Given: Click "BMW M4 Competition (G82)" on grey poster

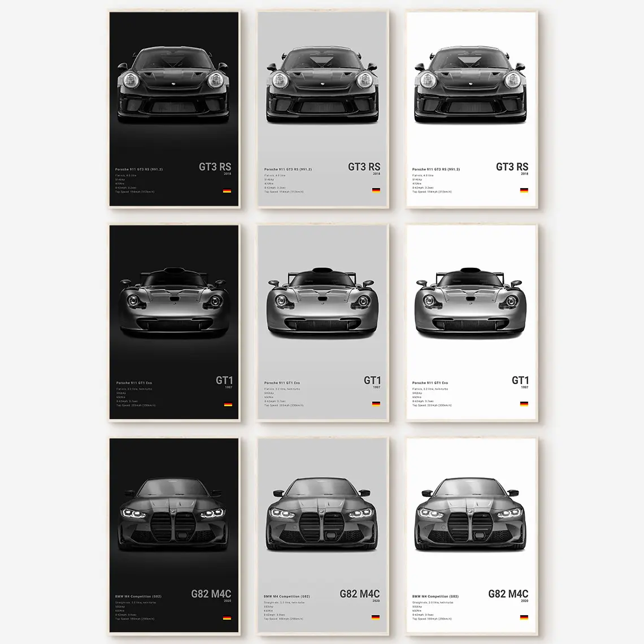Looking at the screenshot, I should [x=286, y=597].
